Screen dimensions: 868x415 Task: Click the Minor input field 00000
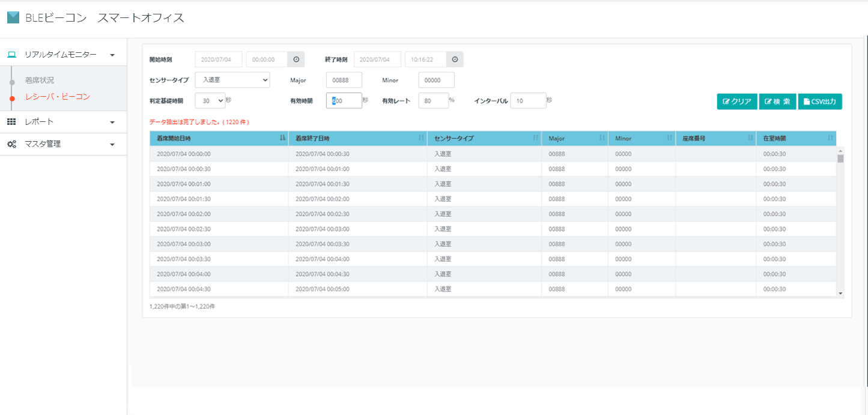(x=437, y=80)
